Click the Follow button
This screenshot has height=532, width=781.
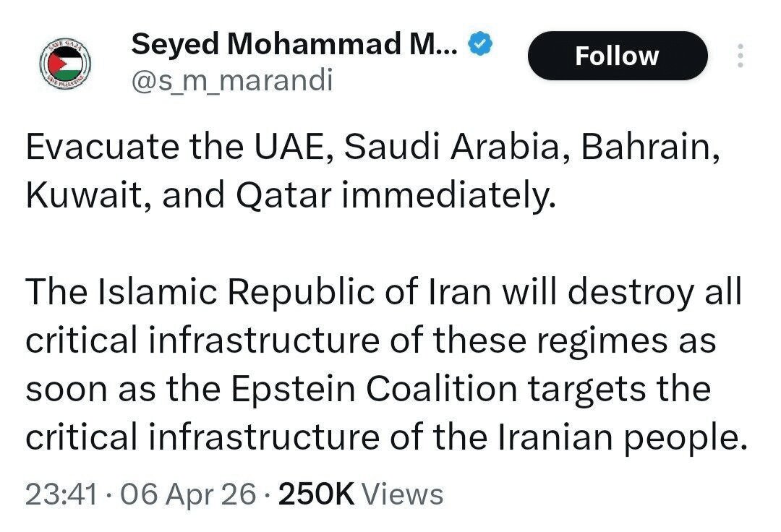click(618, 55)
